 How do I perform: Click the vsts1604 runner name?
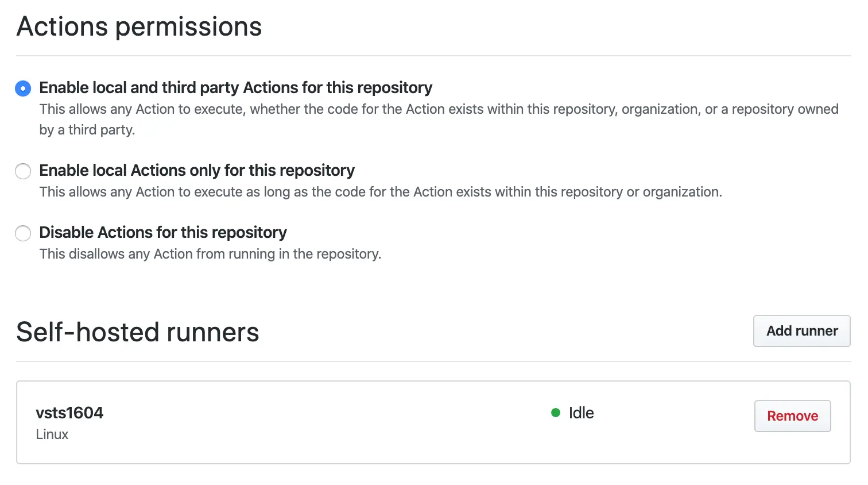click(x=69, y=413)
